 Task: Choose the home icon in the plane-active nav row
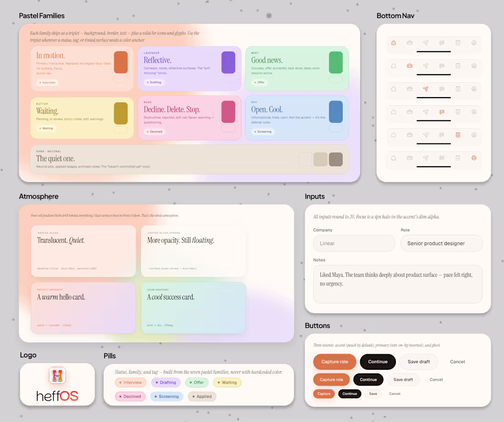coord(394,89)
